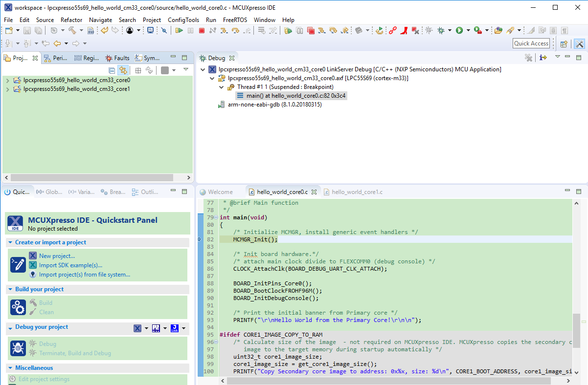Click the Step Into toolbar icon
This screenshot has height=385, width=588.
click(x=224, y=30)
